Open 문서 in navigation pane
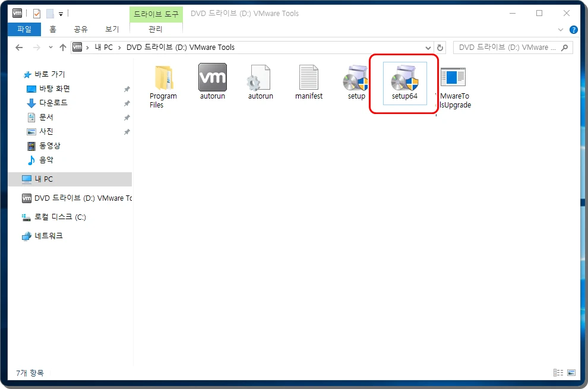 (x=46, y=117)
